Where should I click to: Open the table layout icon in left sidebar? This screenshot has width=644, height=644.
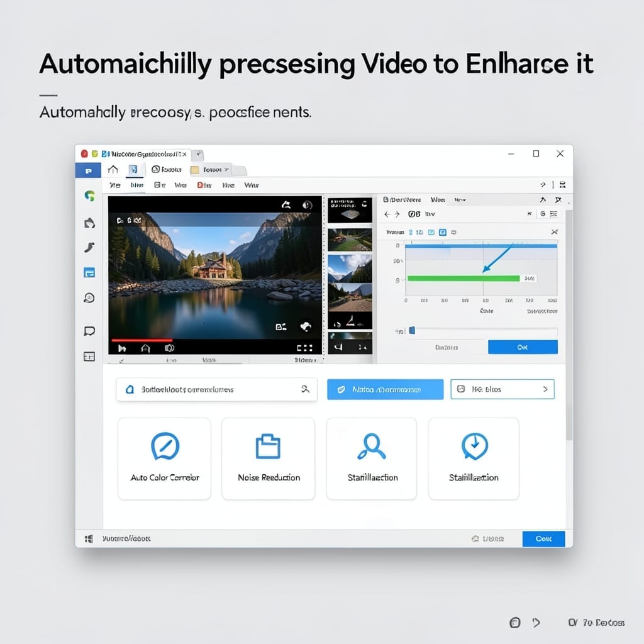coord(89,356)
